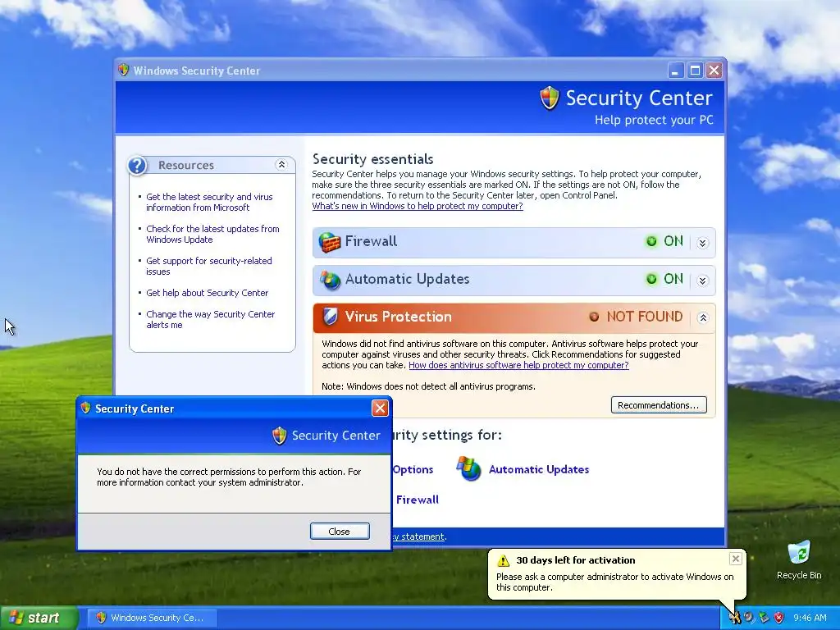Screen dimensions: 840x630
Task: Open What's new in Windows link
Action: point(418,206)
